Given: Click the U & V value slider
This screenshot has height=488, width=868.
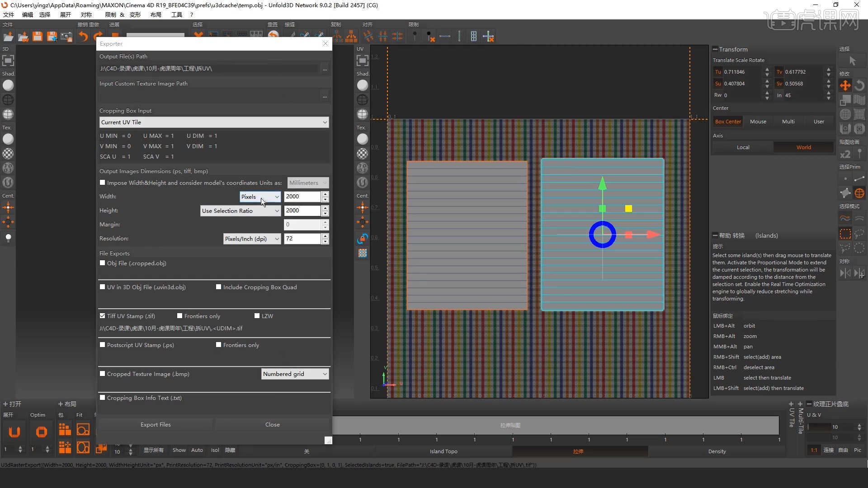Looking at the screenshot, I should pos(819,427).
